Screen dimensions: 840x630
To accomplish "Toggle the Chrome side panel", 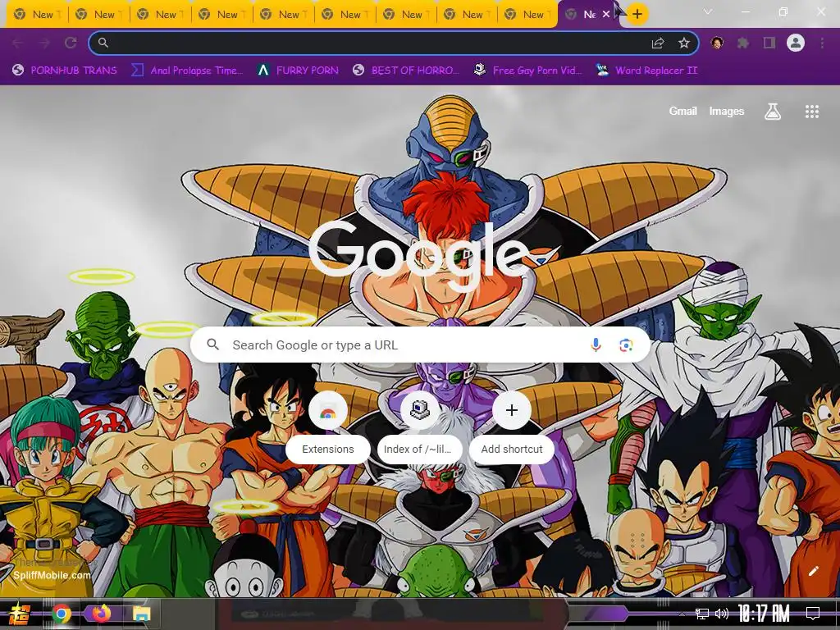I will click(769, 43).
